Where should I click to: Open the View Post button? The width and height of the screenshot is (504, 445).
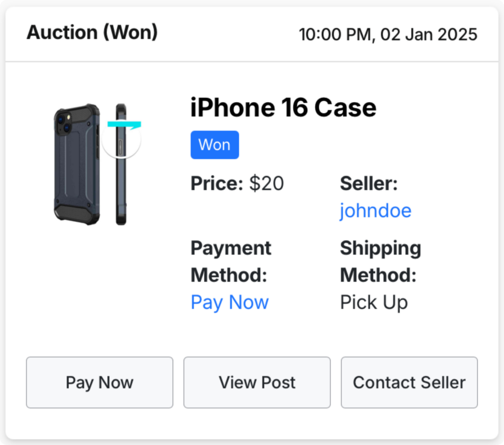pyautogui.click(x=257, y=382)
